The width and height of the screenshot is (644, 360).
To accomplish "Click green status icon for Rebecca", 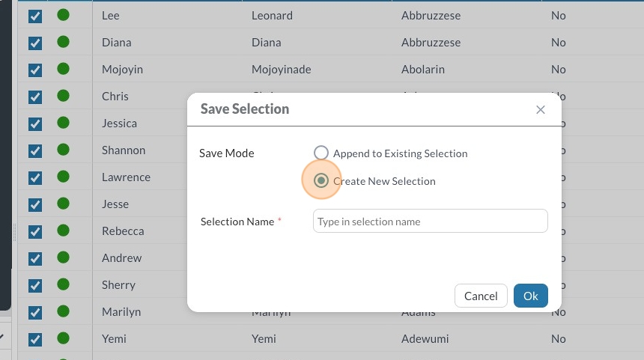I will point(64,231).
